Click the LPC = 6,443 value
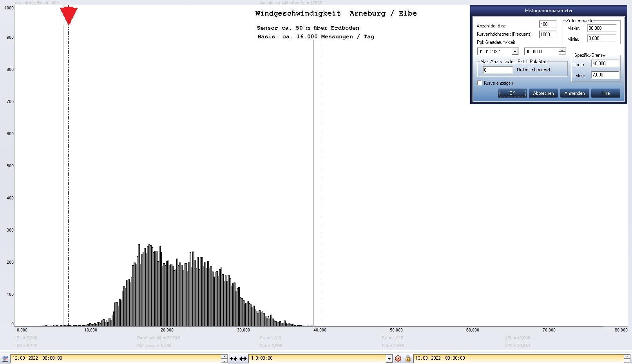Screen dimensions: 632x364 click(x=26, y=346)
